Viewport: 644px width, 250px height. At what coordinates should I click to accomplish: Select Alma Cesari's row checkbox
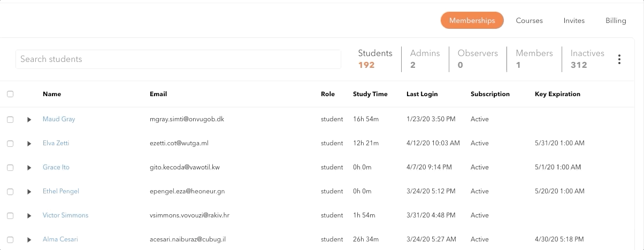[10, 240]
